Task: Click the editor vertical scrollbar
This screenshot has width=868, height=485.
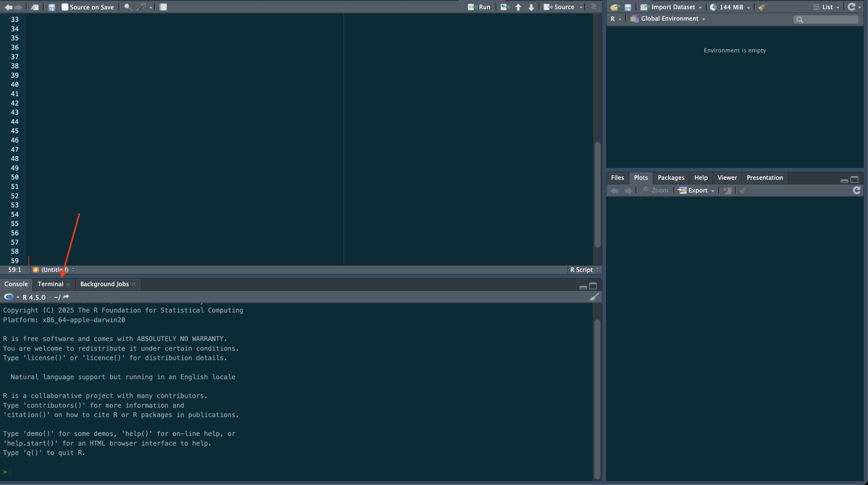Action: click(x=597, y=195)
